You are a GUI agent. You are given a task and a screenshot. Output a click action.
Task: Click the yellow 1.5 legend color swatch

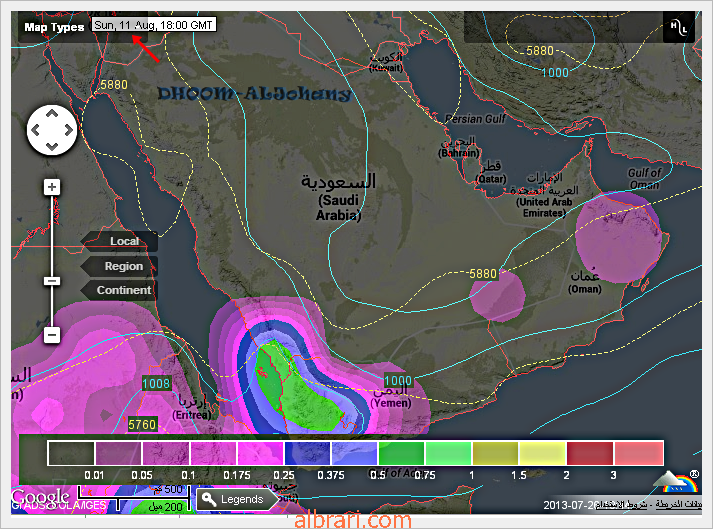coord(542,453)
